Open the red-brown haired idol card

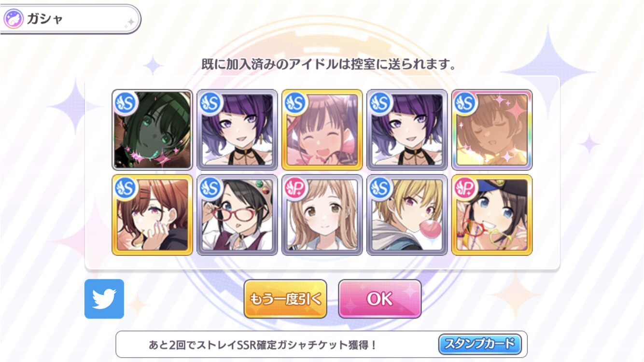[152, 215]
